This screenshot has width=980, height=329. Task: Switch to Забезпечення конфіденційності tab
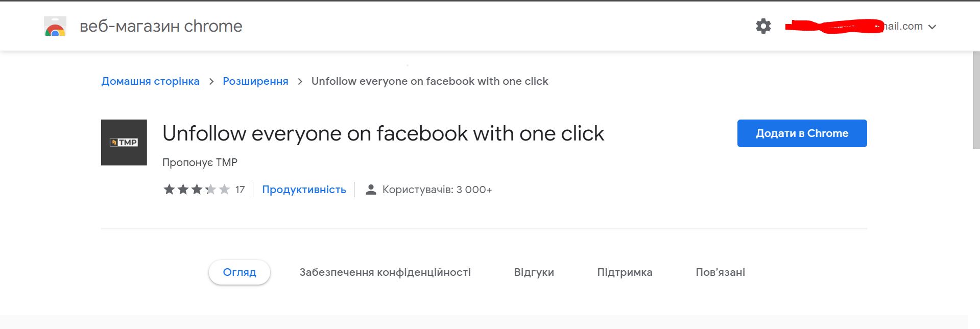pyautogui.click(x=385, y=272)
